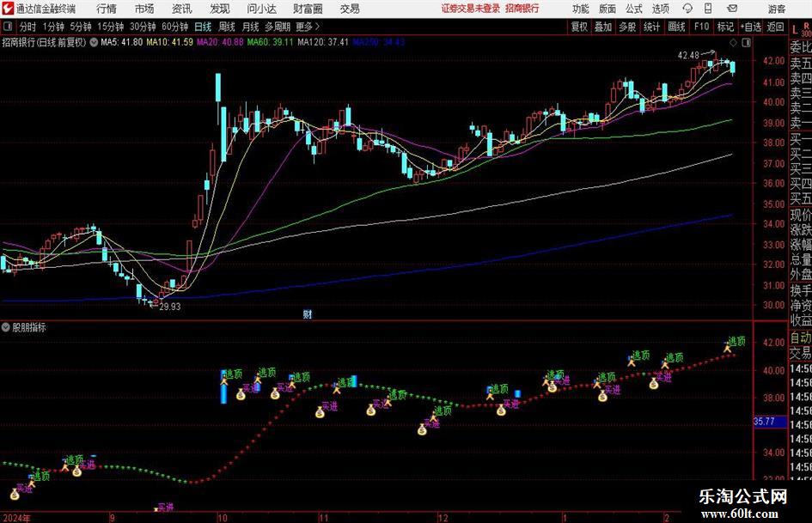This screenshot has width=812, height=523.
Task: Switch to the 1分钟 period tab
Action: pos(53,27)
